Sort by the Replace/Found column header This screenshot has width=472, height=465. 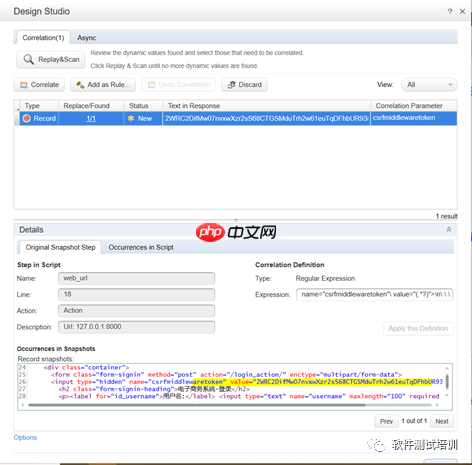coord(91,106)
